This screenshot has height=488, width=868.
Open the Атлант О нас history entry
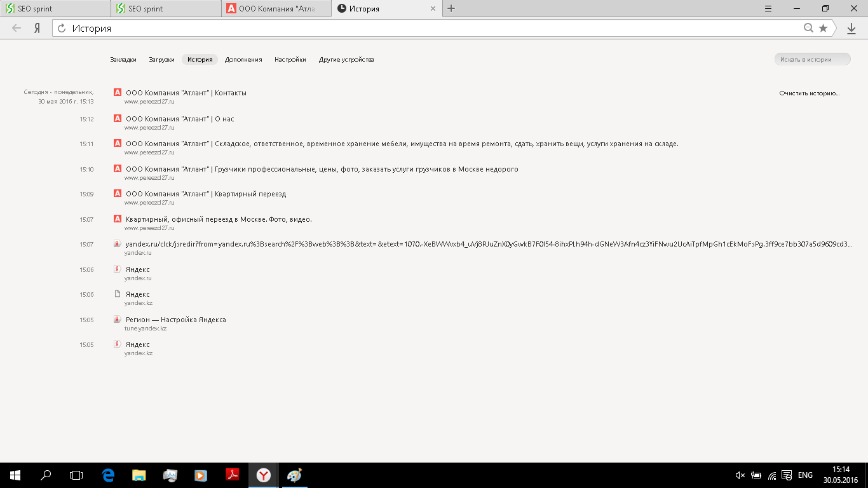(x=180, y=119)
